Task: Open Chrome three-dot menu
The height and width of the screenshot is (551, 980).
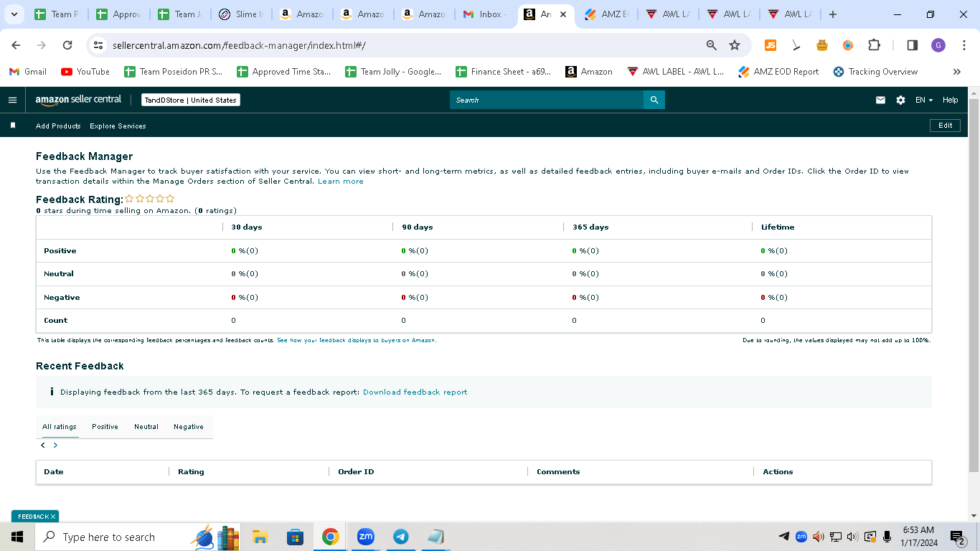Action: 964,45
